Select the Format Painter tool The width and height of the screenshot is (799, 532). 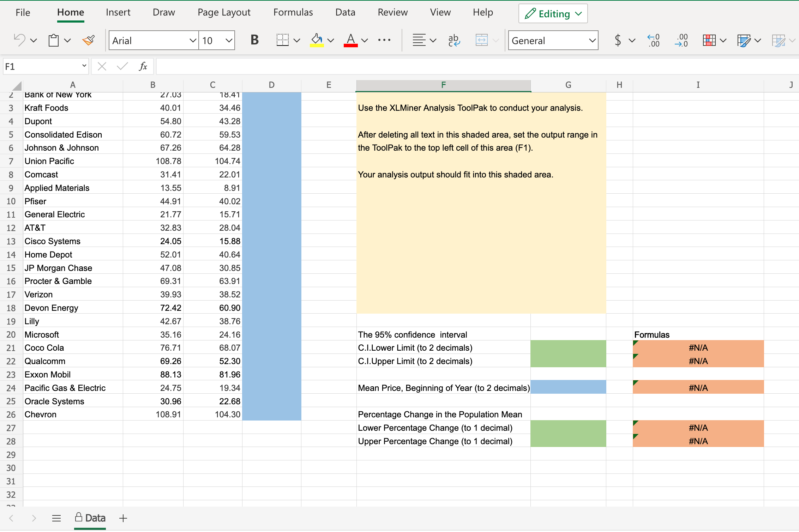tap(88, 40)
